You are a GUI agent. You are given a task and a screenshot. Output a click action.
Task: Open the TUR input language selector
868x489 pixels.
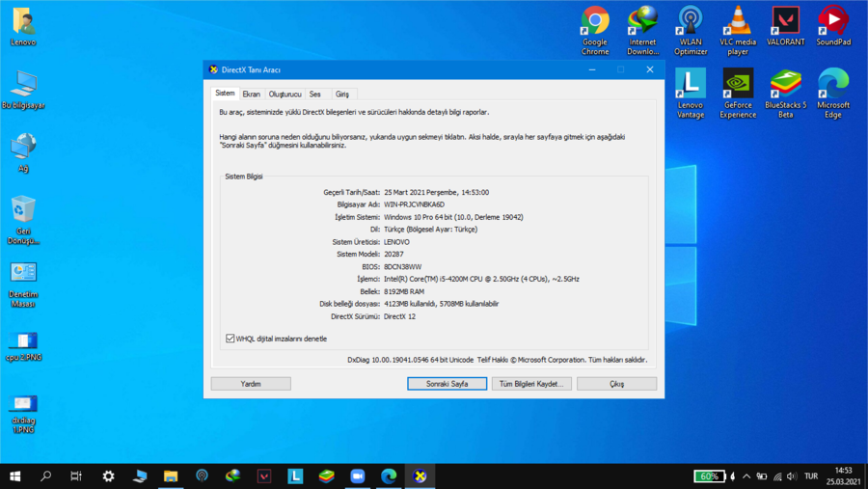coord(811,476)
